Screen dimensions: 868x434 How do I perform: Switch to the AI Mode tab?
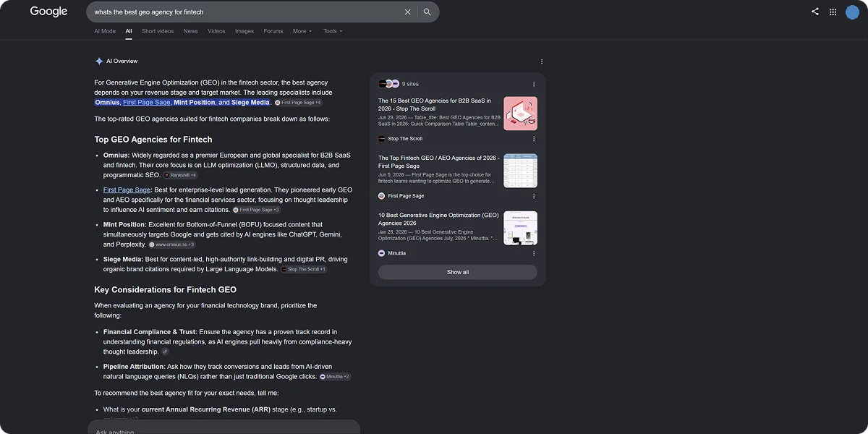point(105,31)
